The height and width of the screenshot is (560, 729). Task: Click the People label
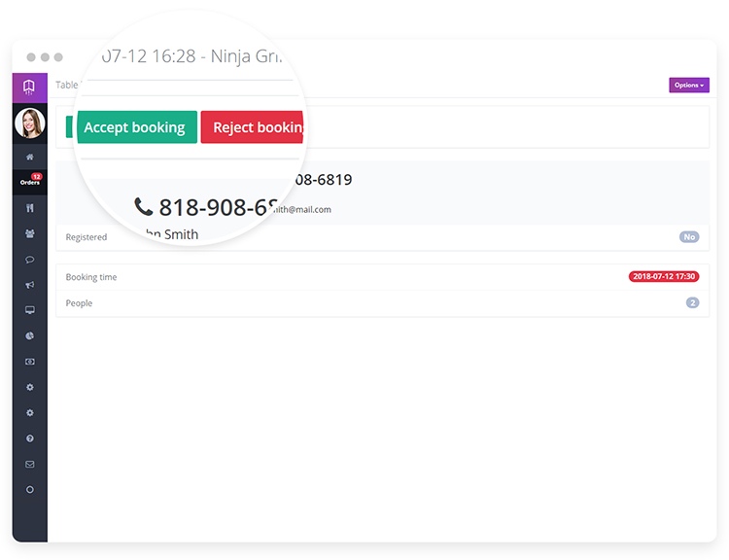click(79, 303)
